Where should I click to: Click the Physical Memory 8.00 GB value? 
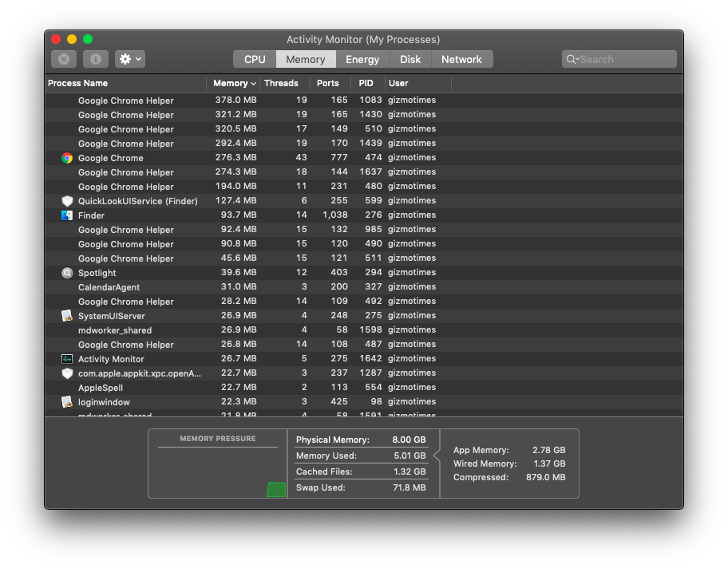409,440
